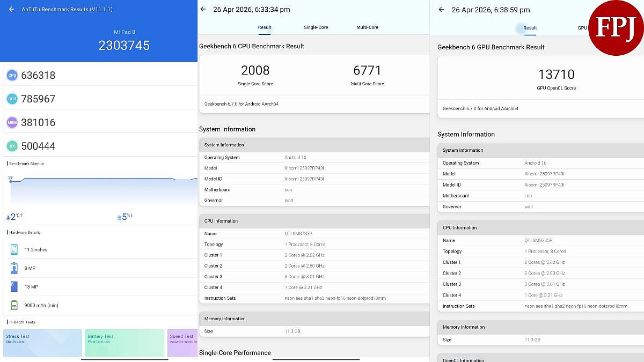
Task: Go back from Geekbench GPU result
Action: [x=441, y=10]
